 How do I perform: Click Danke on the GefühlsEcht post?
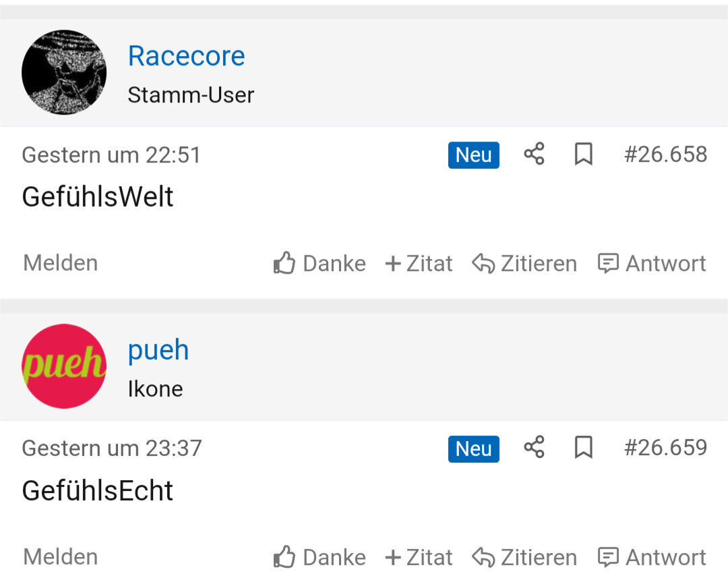(320, 557)
